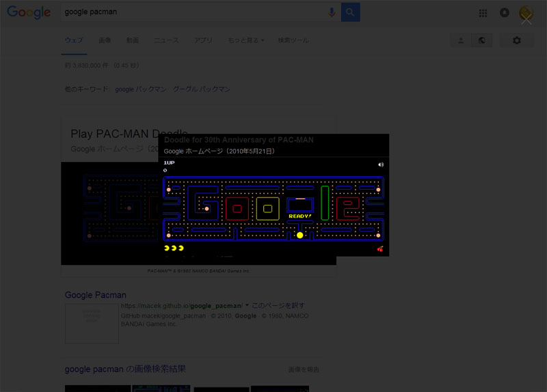Open 検索ツール options
Viewport: 547px width, 392px height.
coord(293,40)
